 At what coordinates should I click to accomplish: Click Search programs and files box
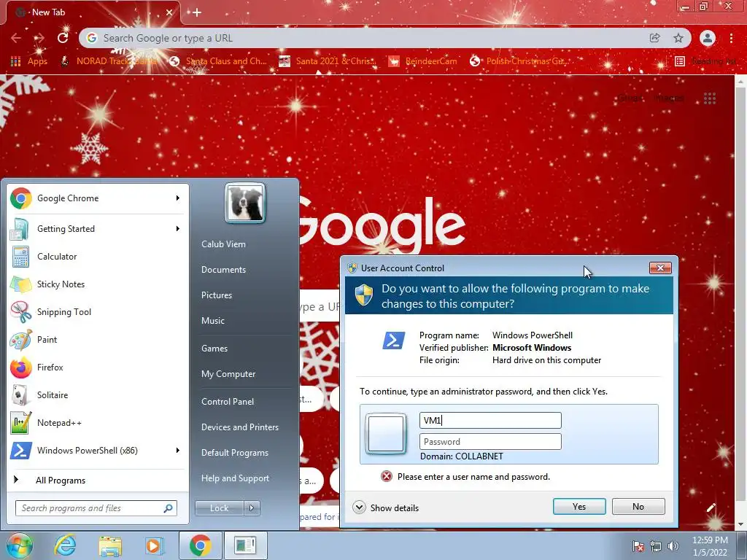96,508
